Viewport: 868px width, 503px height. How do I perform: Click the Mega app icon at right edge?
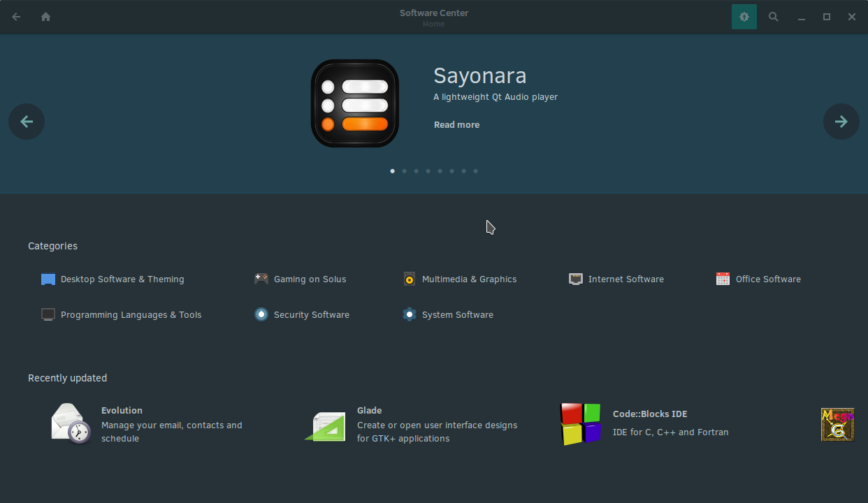point(838,425)
